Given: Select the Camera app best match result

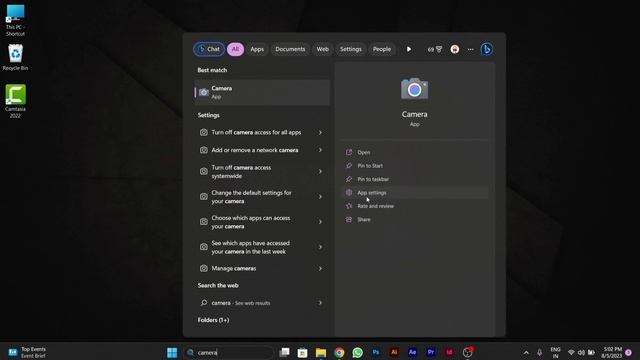Looking at the screenshot, I should 262,93.
